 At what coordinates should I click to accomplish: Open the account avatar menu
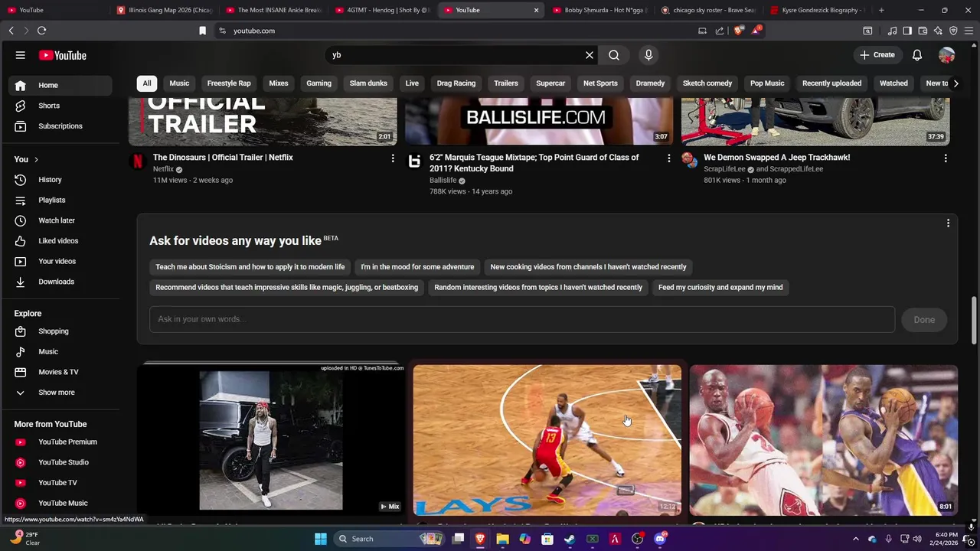click(947, 55)
